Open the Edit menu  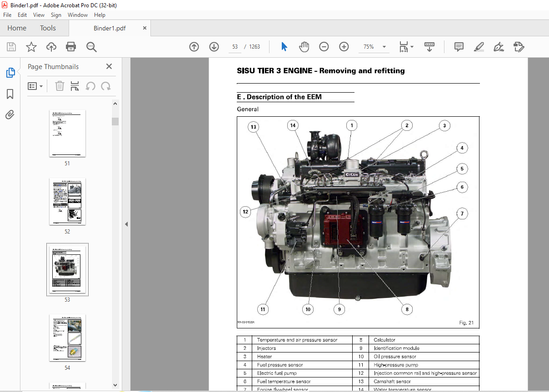coord(22,15)
